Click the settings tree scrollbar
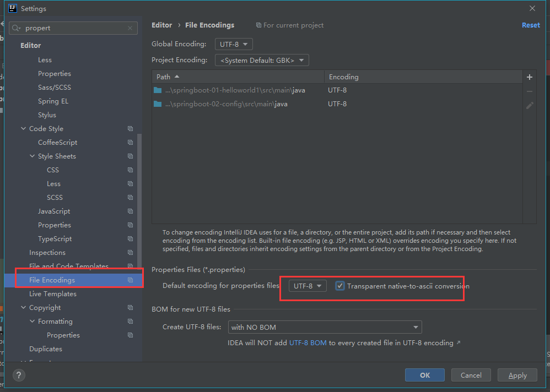Image resolution: width=550 pixels, height=392 pixels. pos(139,201)
